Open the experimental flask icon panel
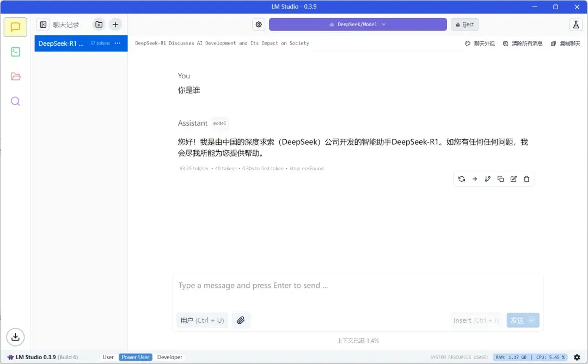Viewport: 588px width, 364px height. [x=576, y=24]
